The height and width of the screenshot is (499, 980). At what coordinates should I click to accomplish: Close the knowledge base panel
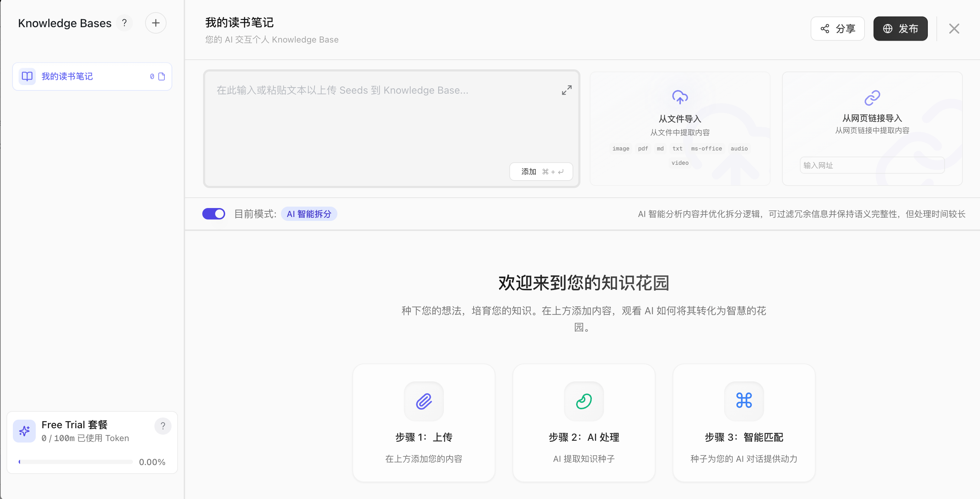click(x=954, y=29)
